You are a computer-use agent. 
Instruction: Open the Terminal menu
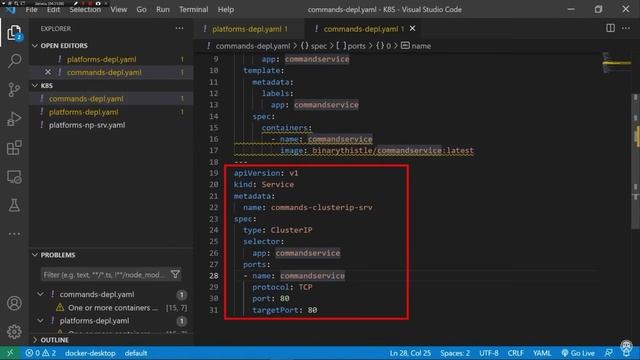pos(193,9)
